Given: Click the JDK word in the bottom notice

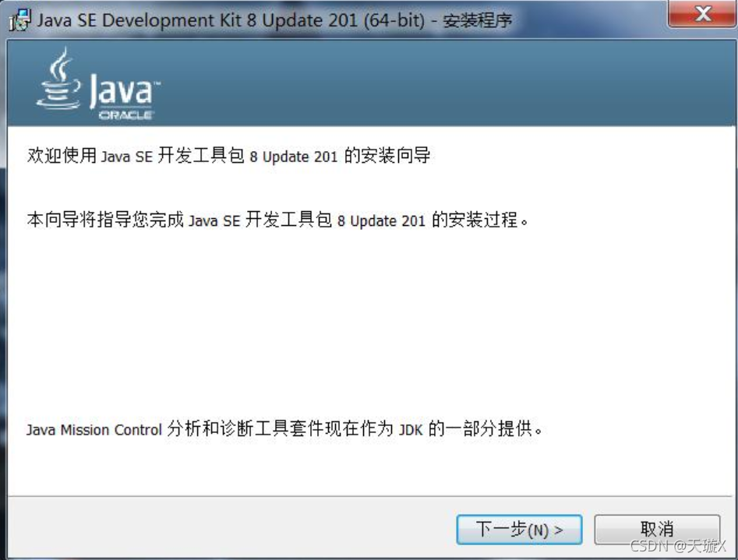Looking at the screenshot, I should [x=411, y=430].
